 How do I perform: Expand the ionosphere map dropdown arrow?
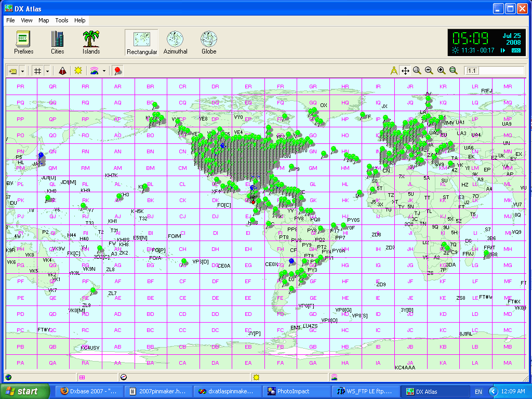[104, 71]
